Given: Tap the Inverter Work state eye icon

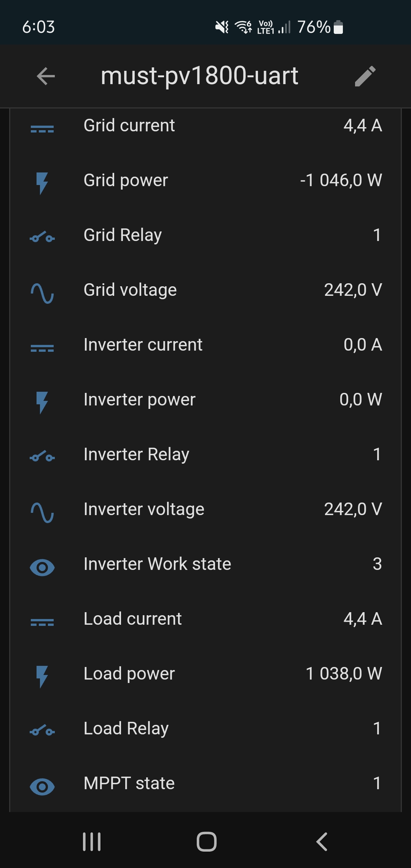Looking at the screenshot, I should [x=42, y=568].
